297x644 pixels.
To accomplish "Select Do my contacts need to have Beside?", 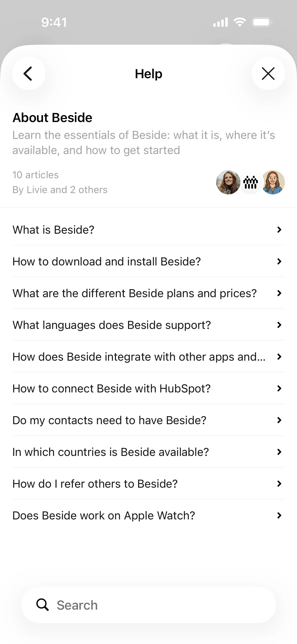I will (110, 420).
